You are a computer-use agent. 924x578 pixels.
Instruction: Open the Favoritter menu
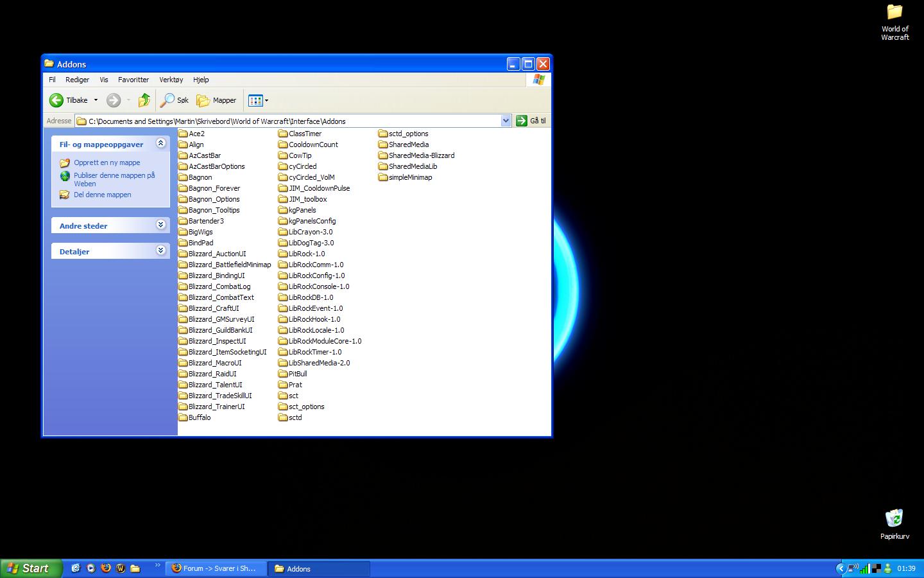tap(133, 80)
